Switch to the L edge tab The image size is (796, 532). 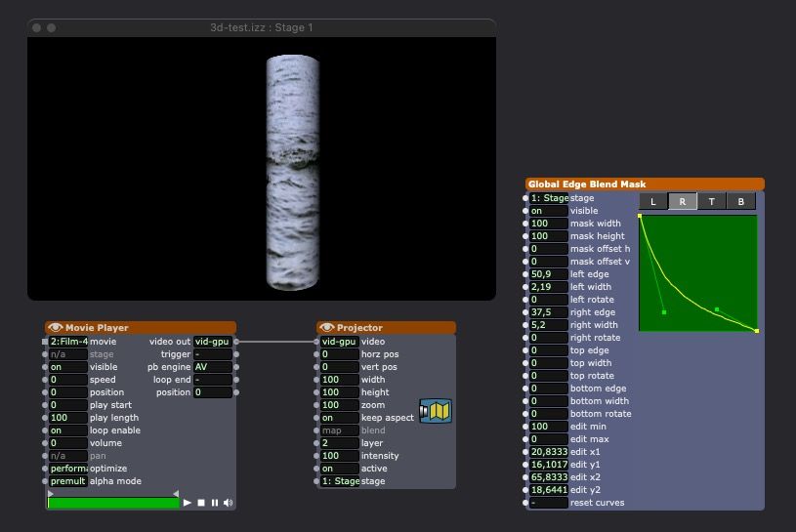652,202
